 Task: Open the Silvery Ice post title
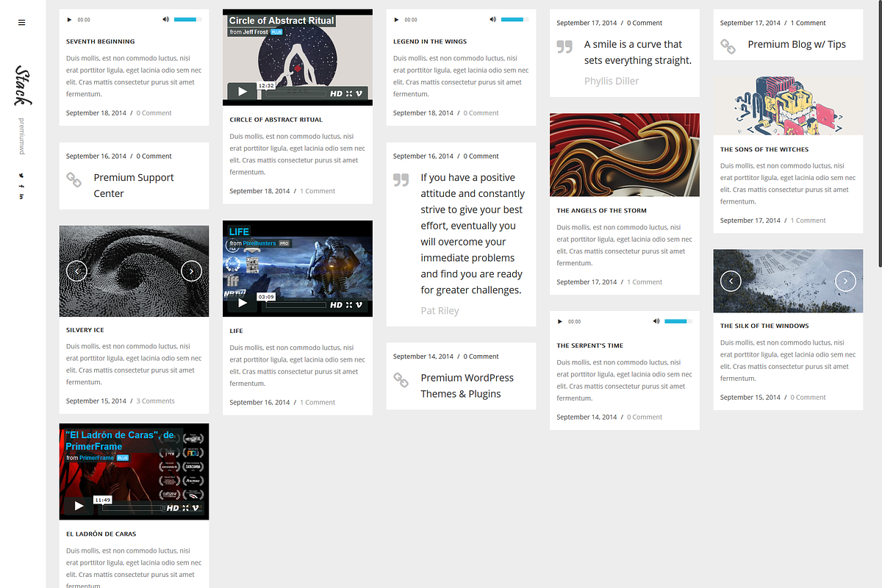(85, 331)
